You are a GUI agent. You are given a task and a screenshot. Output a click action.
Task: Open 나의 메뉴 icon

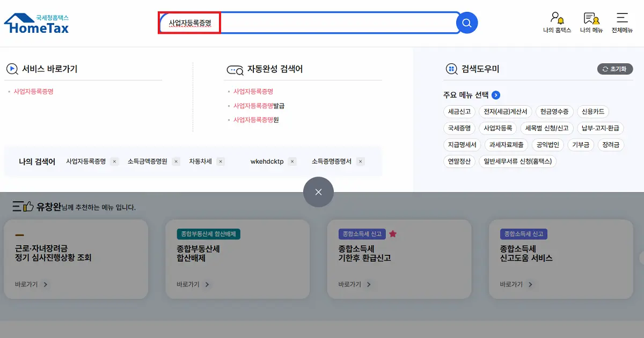(591, 23)
